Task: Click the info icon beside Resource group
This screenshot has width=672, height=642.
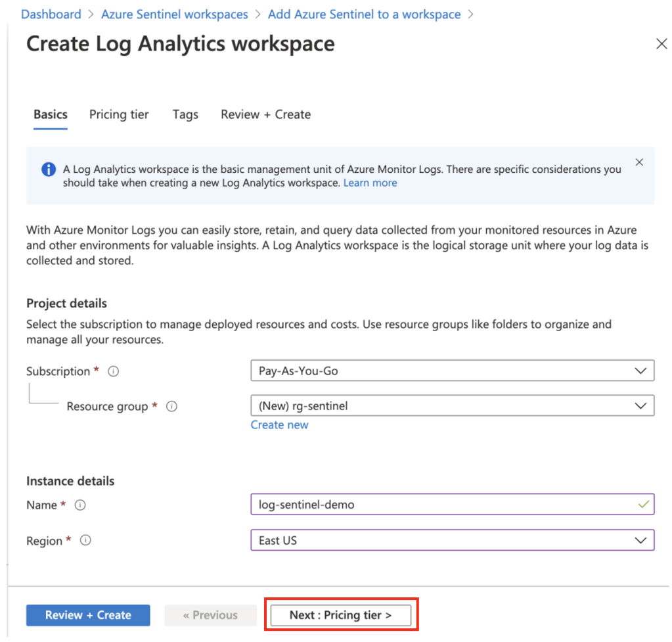Action: 171,407
